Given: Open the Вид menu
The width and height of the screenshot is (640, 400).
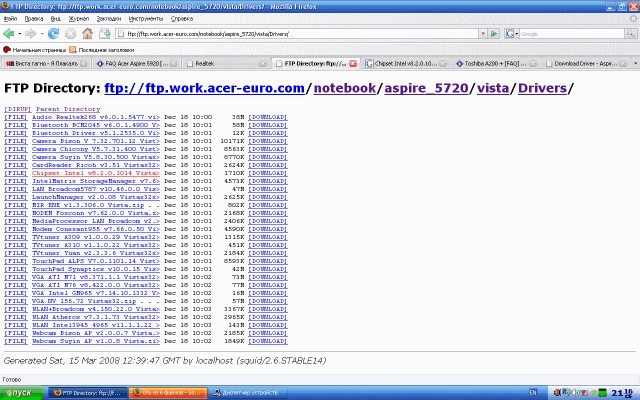Looking at the screenshot, I should (56, 19).
